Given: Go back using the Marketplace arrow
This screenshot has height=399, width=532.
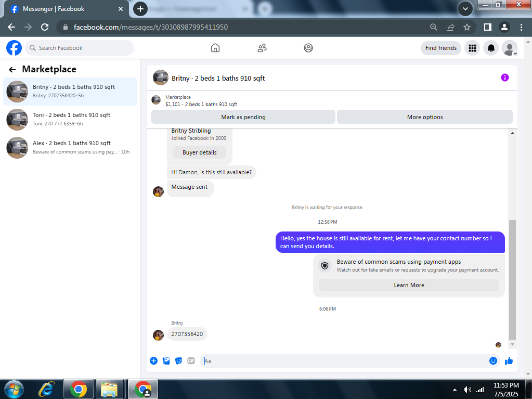Looking at the screenshot, I should 12,70.
